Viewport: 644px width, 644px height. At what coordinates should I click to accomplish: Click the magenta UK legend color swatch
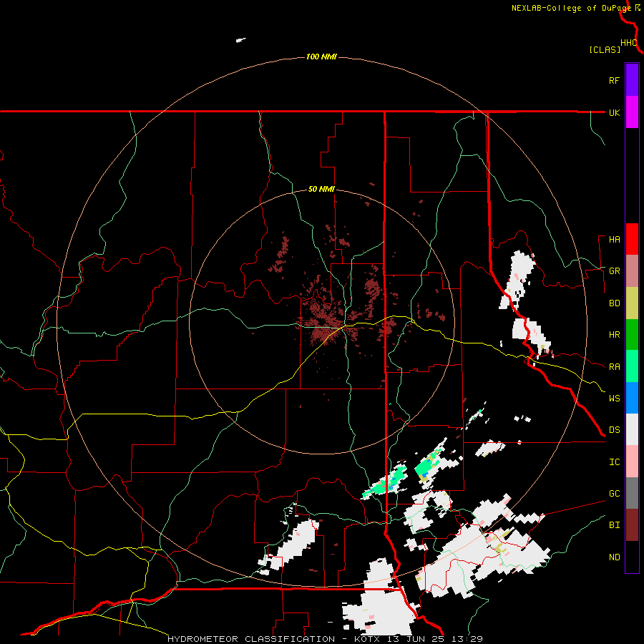(x=632, y=112)
